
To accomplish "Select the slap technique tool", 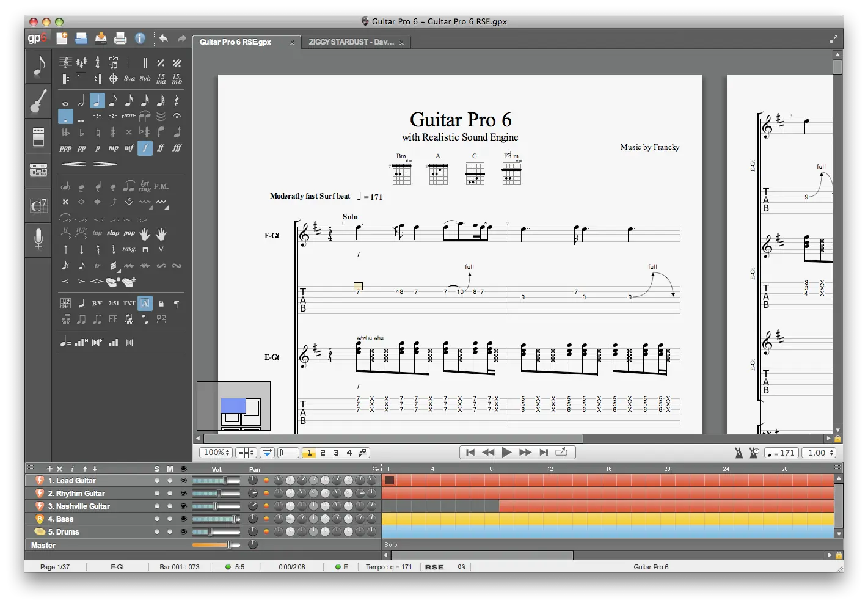I will [113, 233].
